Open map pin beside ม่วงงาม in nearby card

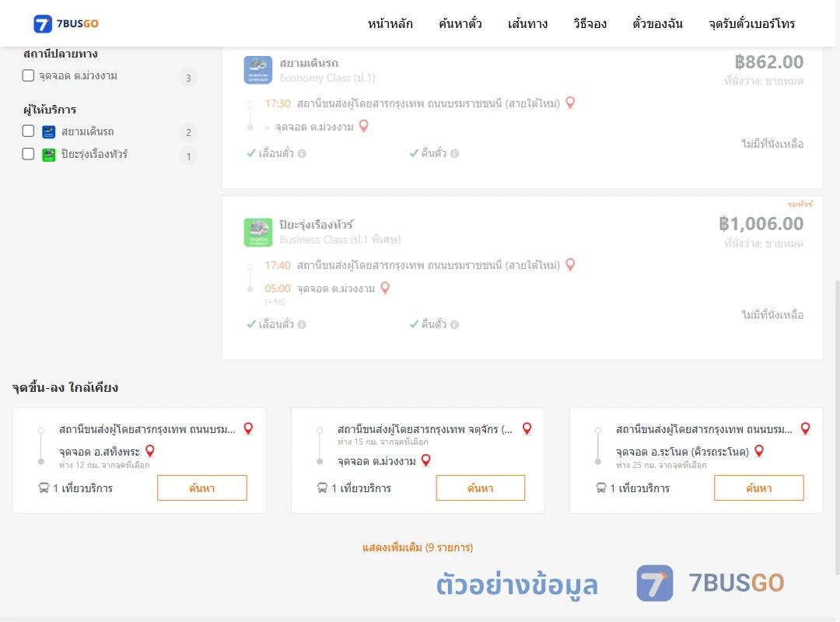(x=426, y=460)
